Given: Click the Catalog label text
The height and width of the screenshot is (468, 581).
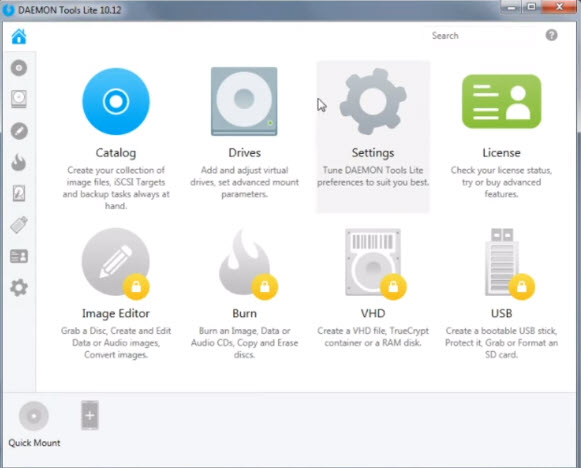Looking at the screenshot, I should click(x=116, y=153).
